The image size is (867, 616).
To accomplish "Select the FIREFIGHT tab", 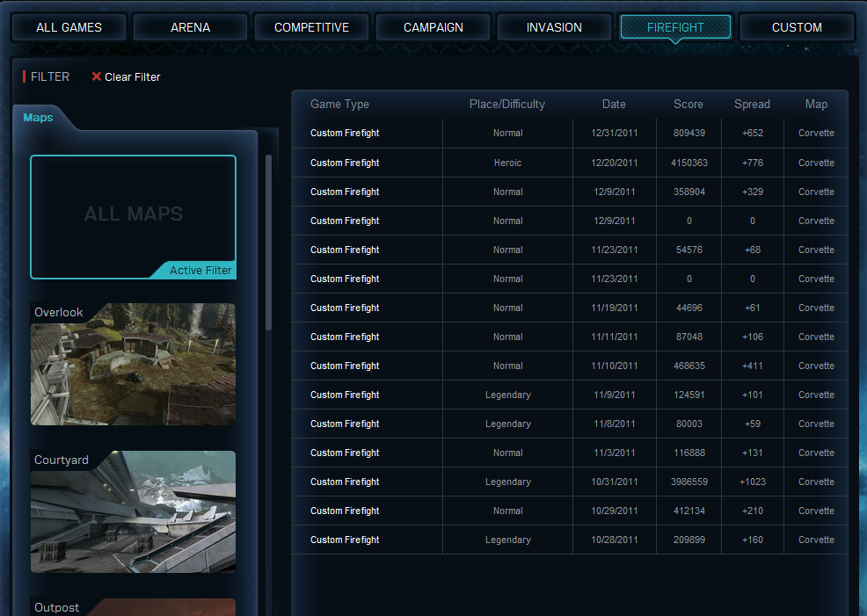I will tap(675, 27).
